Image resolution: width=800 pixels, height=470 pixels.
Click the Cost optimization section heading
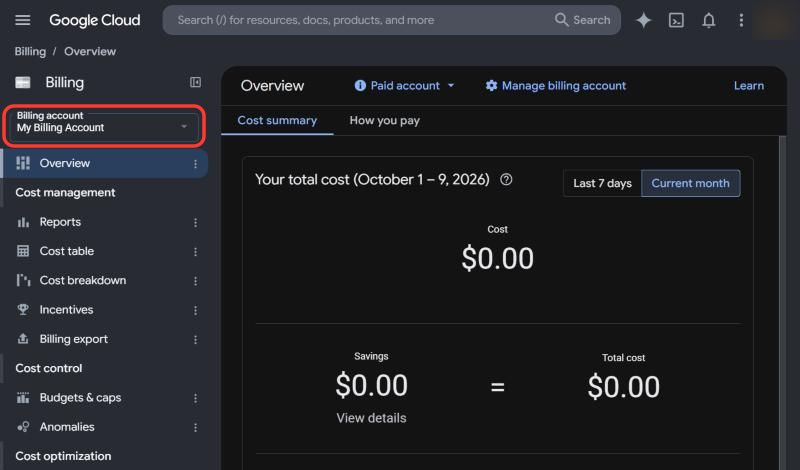(x=63, y=456)
